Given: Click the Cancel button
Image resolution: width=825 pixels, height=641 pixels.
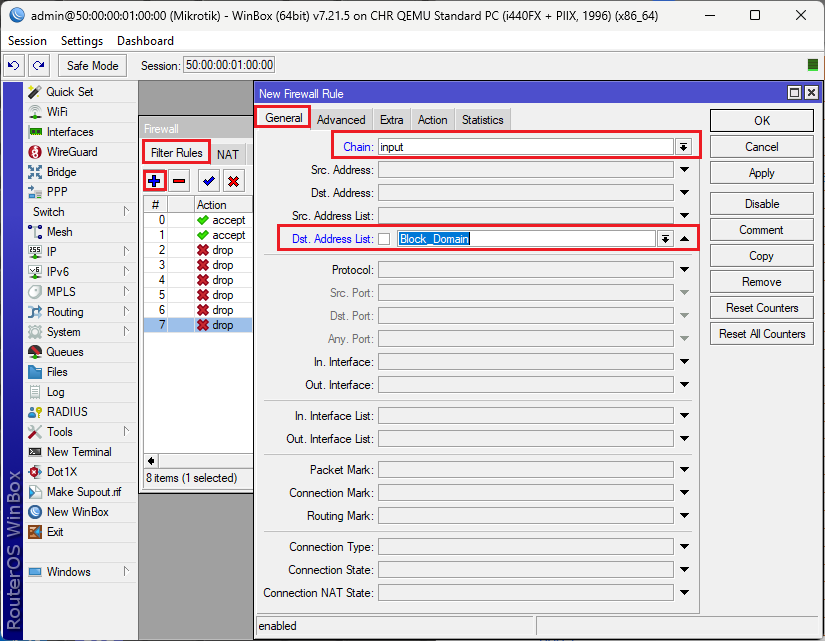Looking at the screenshot, I should click(761, 147).
